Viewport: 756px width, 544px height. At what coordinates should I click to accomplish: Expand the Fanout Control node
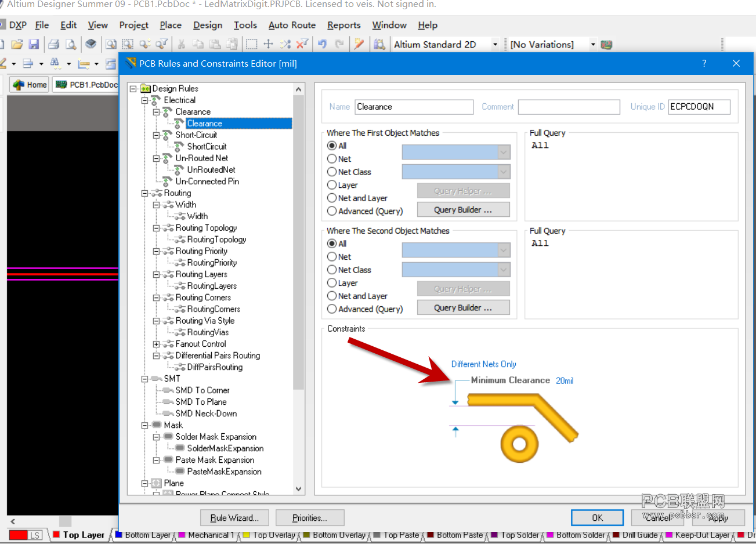coord(157,344)
